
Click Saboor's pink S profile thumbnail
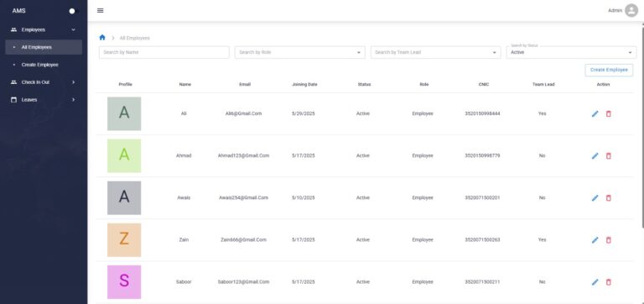pos(124,282)
